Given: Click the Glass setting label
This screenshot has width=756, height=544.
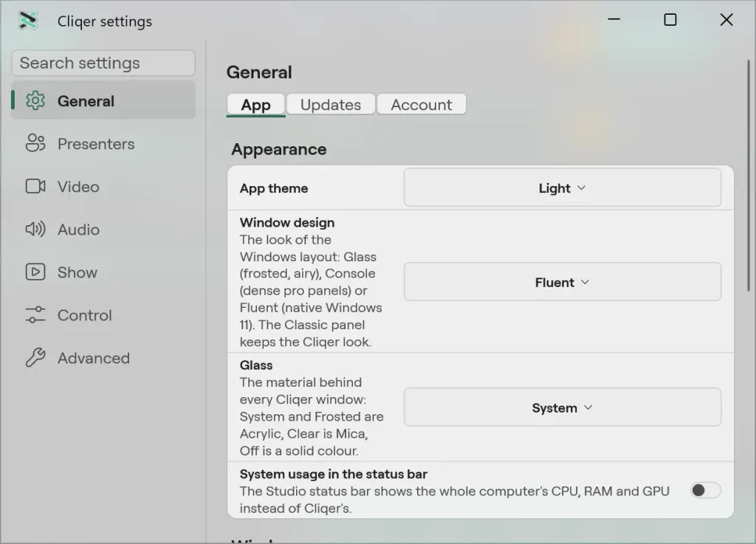Looking at the screenshot, I should tap(256, 365).
